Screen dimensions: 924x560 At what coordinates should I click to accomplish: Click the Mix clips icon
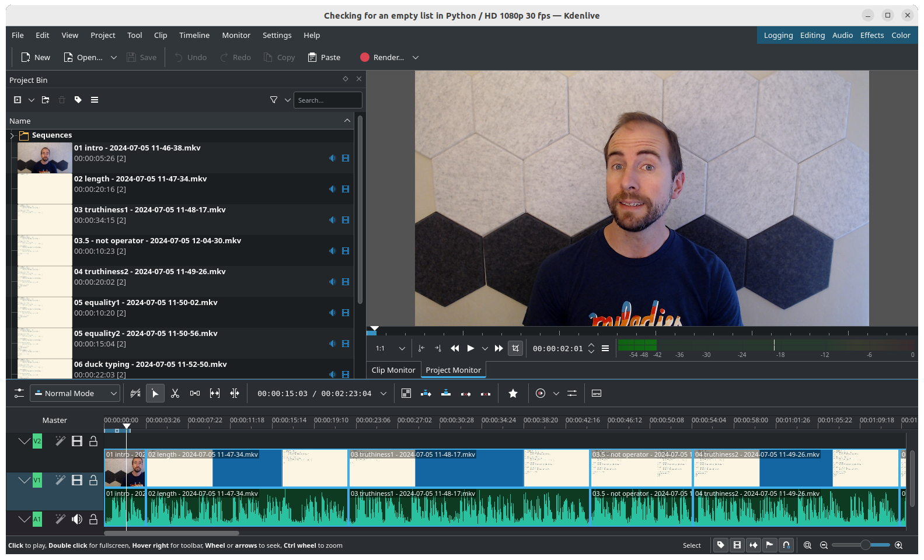point(135,394)
